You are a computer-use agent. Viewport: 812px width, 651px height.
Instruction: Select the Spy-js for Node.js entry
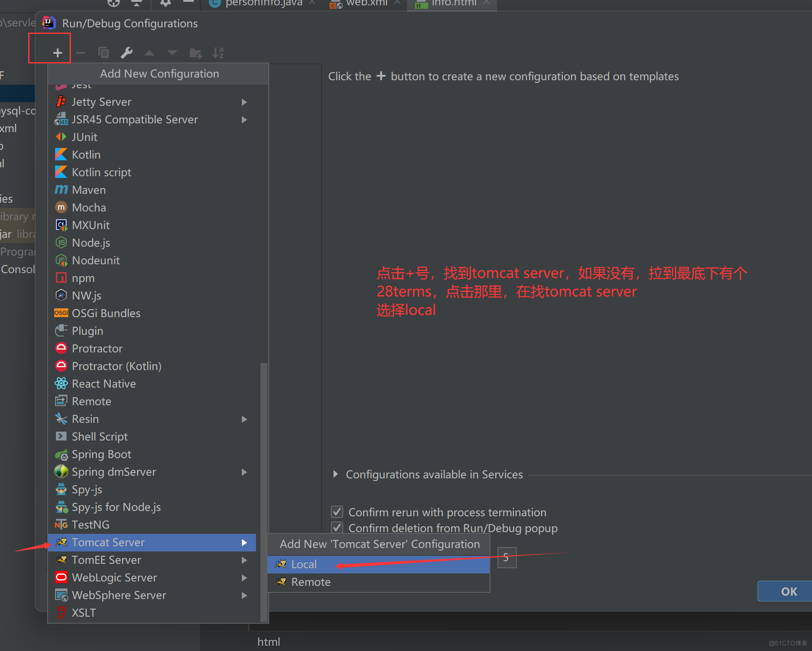(x=152, y=507)
